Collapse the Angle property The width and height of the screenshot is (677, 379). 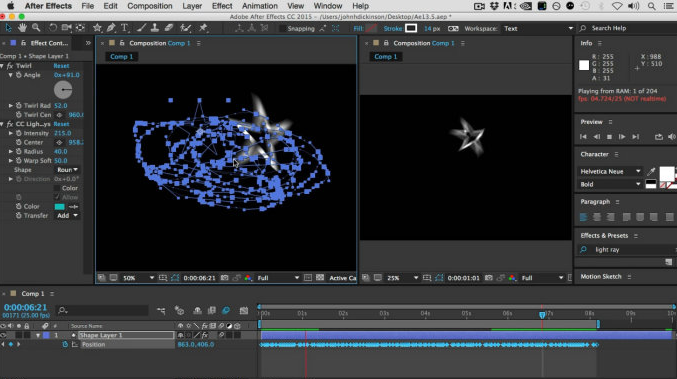tap(11, 75)
